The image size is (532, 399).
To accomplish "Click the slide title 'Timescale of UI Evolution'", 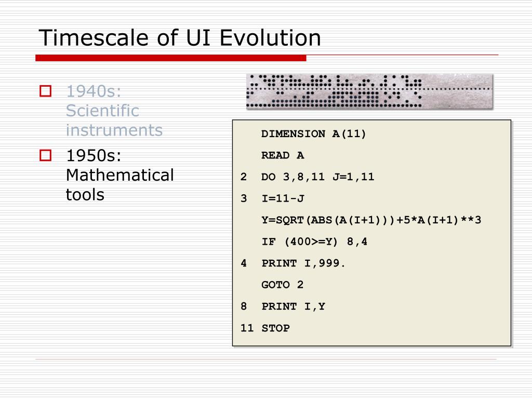I will point(180,37).
